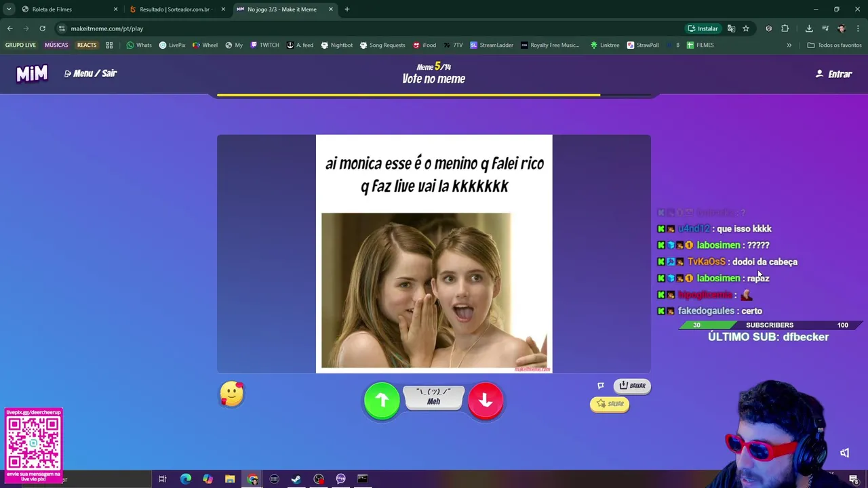Image resolution: width=868 pixels, height=488 pixels.
Task: Open the translate page icon
Action: (x=731, y=28)
